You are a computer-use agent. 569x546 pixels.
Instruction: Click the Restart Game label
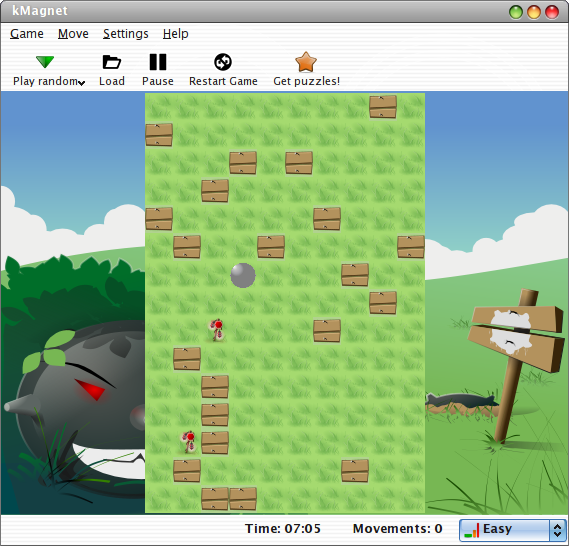point(223,81)
